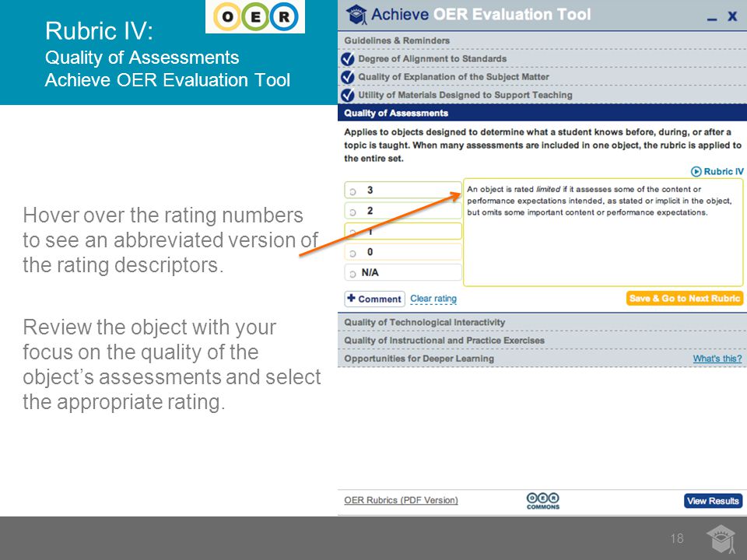Click Save & Go to Next Rubric

point(685,299)
